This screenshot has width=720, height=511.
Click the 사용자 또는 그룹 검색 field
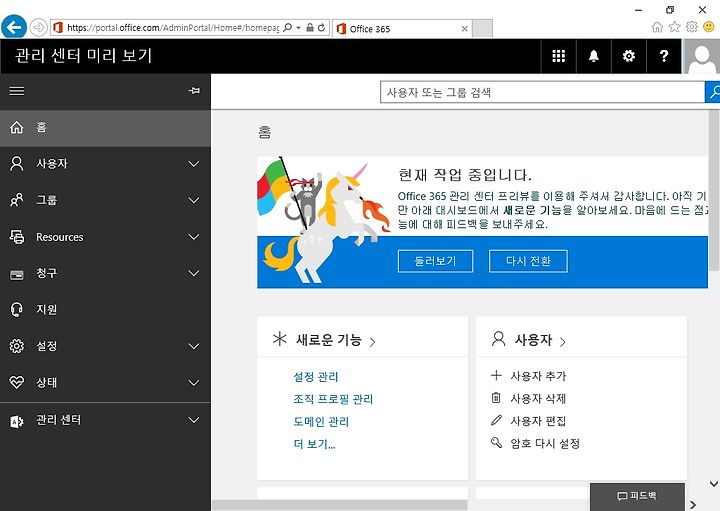542,92
